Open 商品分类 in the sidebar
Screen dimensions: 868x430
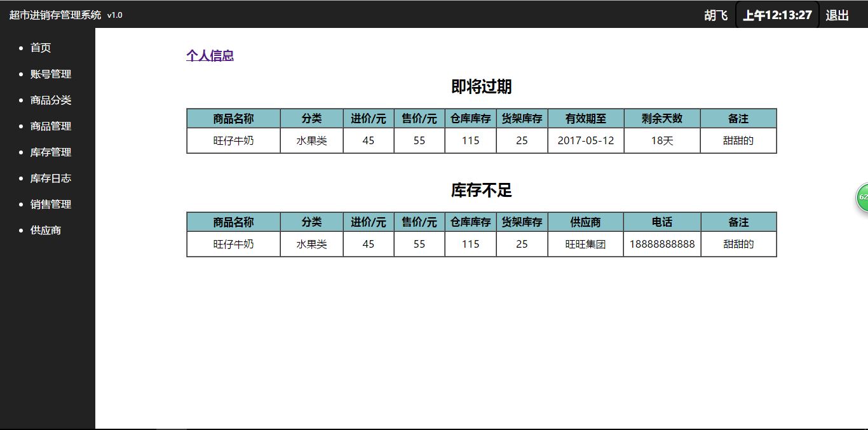[x=51, y=100]
